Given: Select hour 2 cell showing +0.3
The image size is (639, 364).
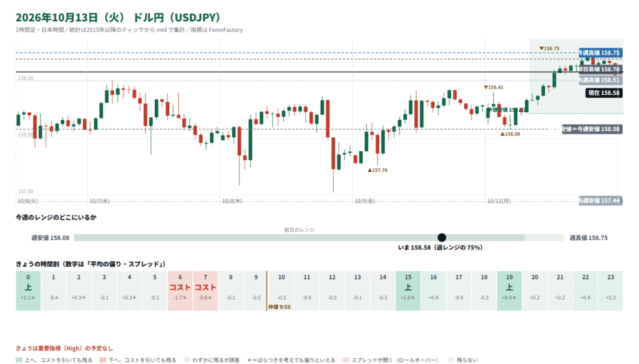Looking at the screenshot, I should pos(79,290).
